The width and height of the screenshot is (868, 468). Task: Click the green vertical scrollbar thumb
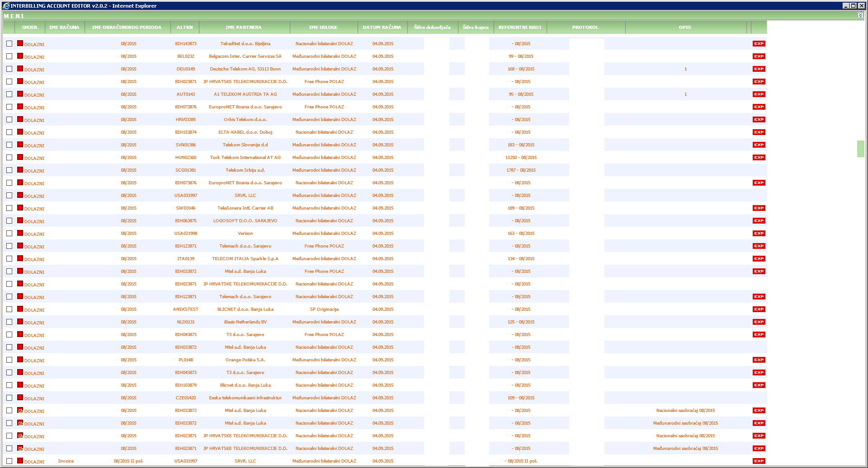pos(860,149)
